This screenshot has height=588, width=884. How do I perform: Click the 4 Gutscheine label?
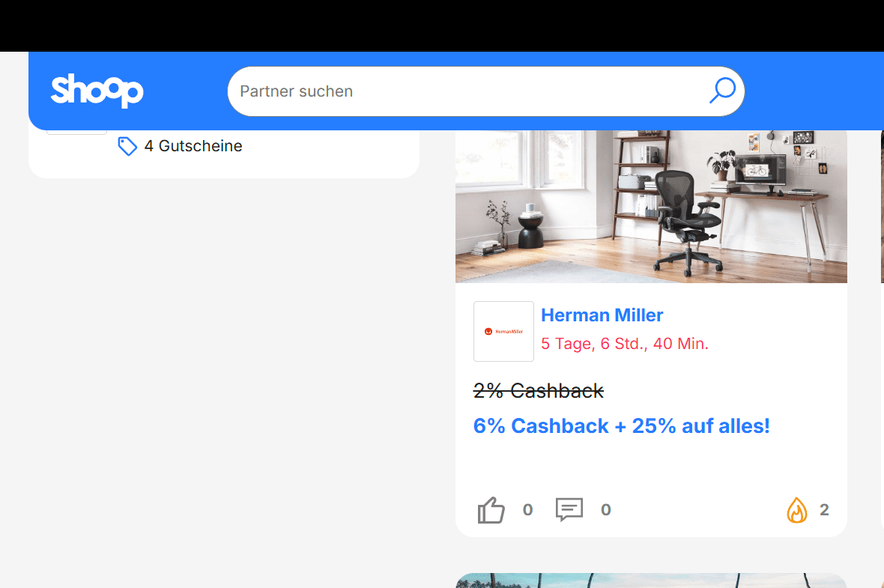click(193, 146)
